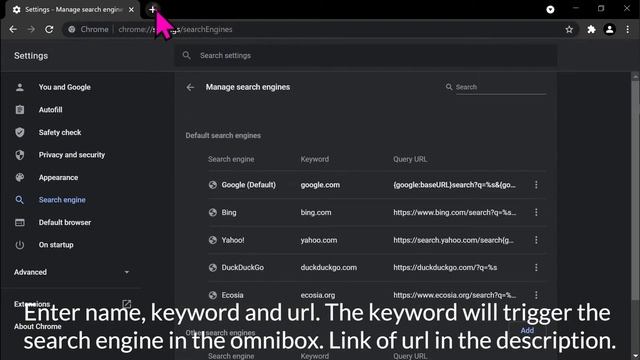Focus the Search settings field
The image size is (640, 360).
365,55
